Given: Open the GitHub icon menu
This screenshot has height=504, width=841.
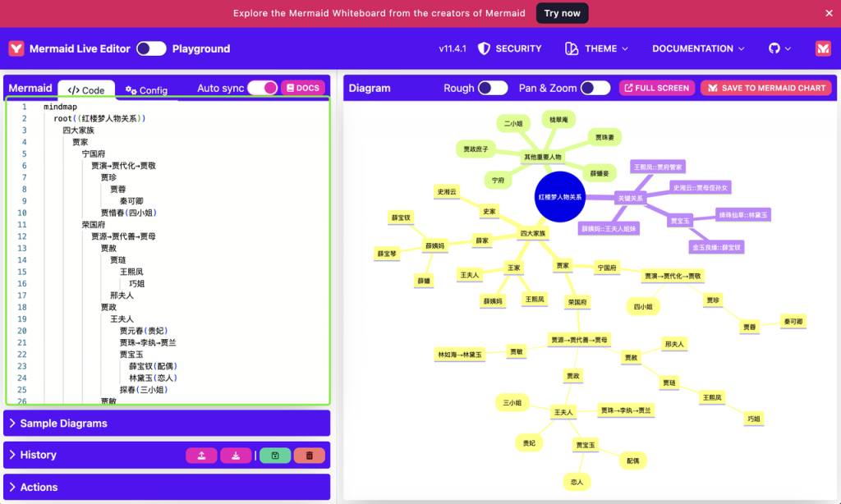Looking at the screenshot, I should coord(774,48).
